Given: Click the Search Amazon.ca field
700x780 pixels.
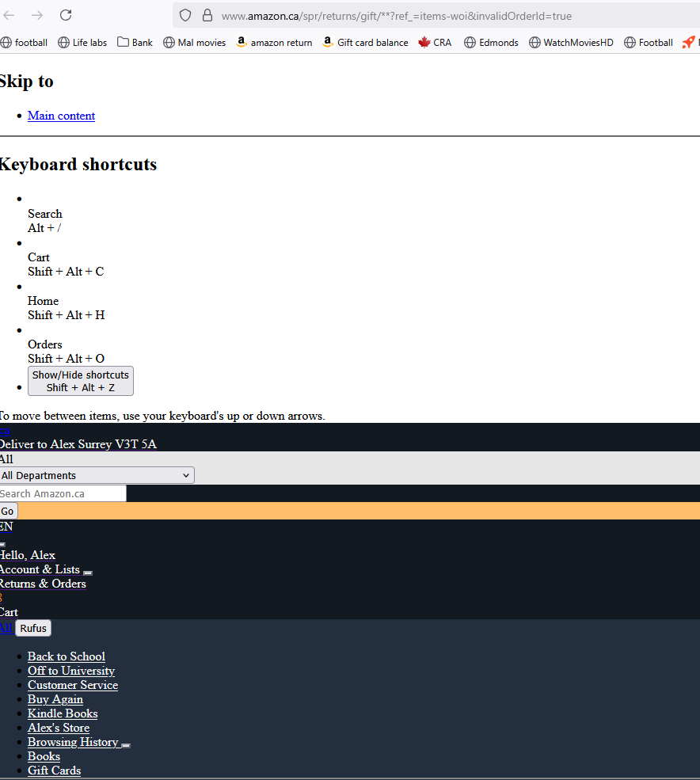Looking at the screenshot, I should coord(63,493).
